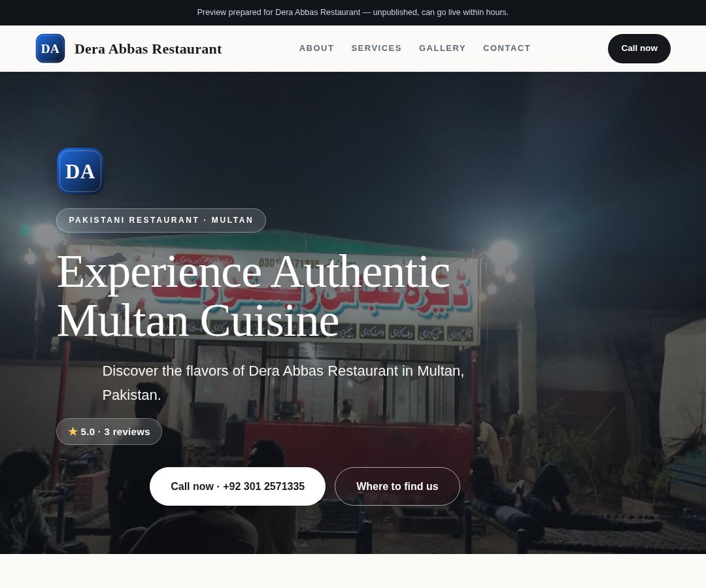Click the Where to find us button
Viewport: 706px width, 588px height.
click(397, 486)
